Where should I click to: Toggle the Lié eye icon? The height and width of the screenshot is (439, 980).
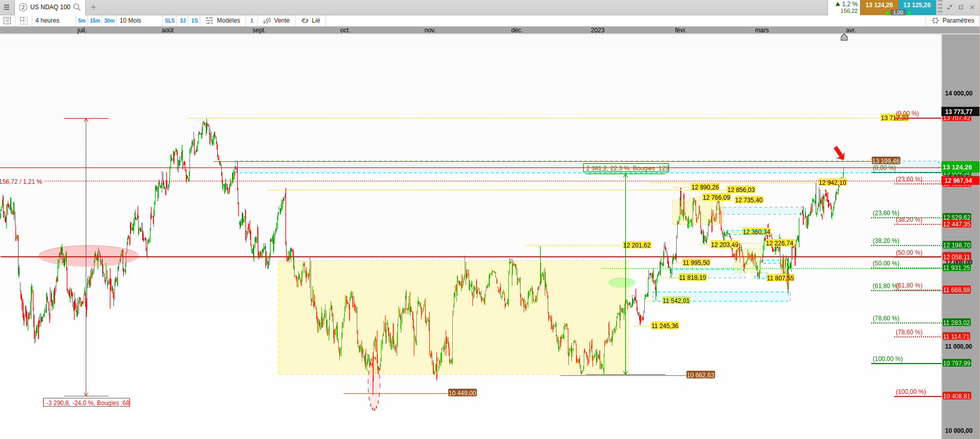click(305, 21)
